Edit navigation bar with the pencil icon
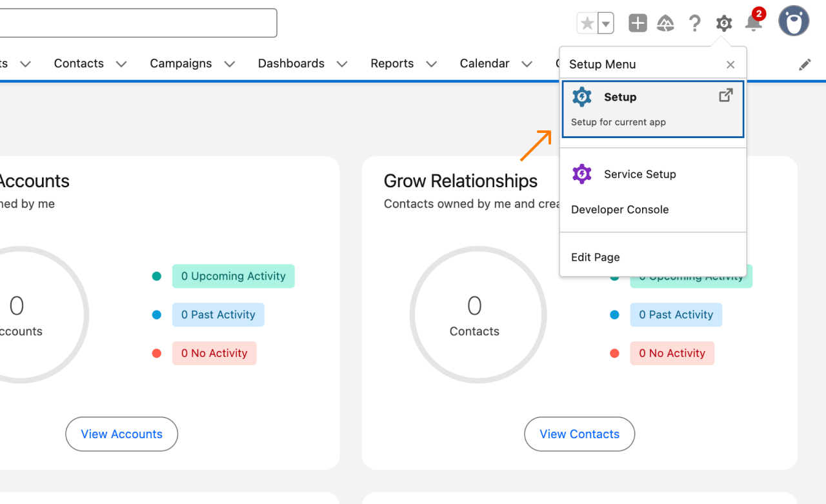 click(x=805, y=65)
